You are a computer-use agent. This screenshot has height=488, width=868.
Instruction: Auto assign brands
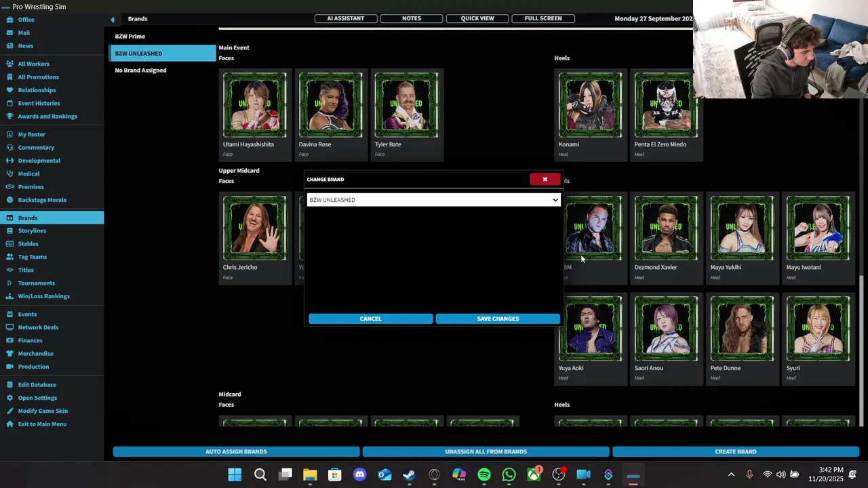click(236, 451)
